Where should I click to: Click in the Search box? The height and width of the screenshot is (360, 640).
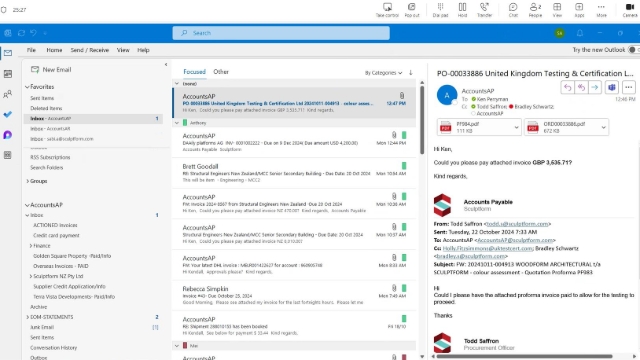281,33
